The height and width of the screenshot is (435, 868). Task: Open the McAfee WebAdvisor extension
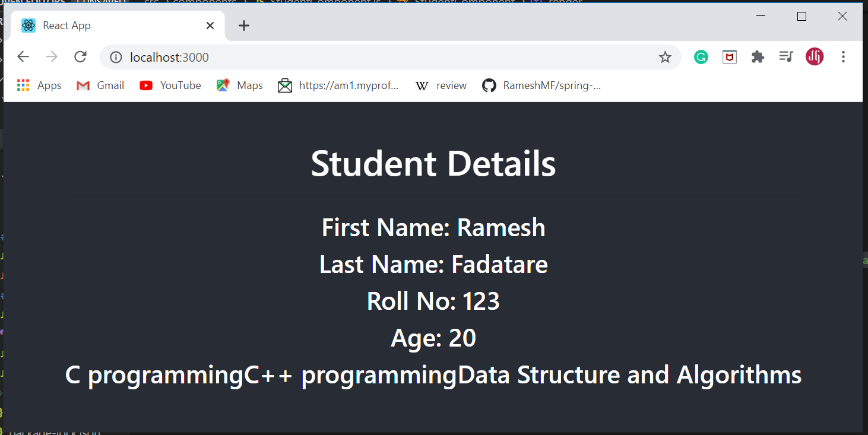pos(729,57)
